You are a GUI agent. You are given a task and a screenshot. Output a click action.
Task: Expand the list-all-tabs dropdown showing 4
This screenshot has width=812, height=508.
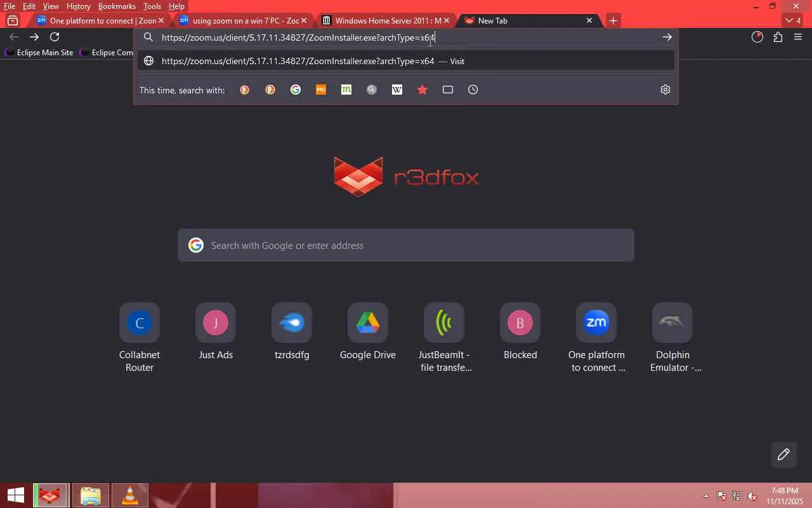[x=793, y=20]
